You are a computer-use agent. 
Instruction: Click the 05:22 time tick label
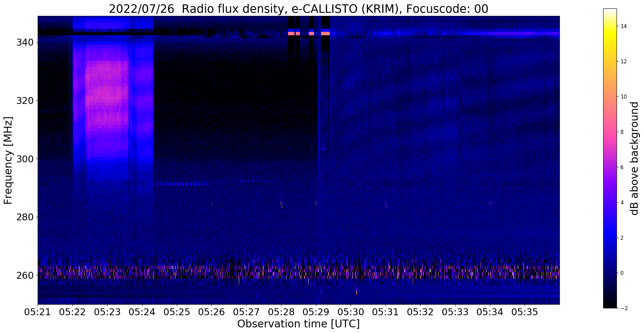click(73, 312)
